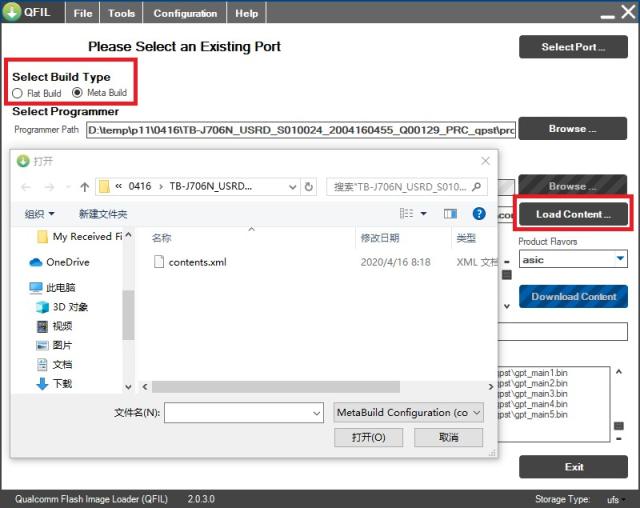
Task: Select My Received Files folder in sidebar
Action: pyautogui.click(x=79, y=237)
